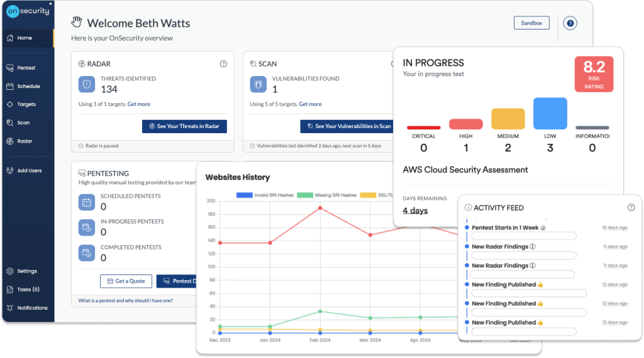The height and width of the screenshot is (358, 644).
Task: Click the OnSecurity logo
Action: tap(28, 11)
